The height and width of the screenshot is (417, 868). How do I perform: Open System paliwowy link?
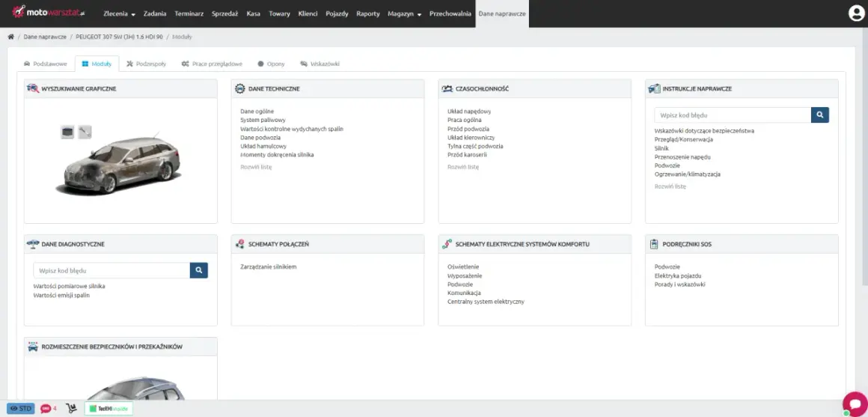[263, 121]
